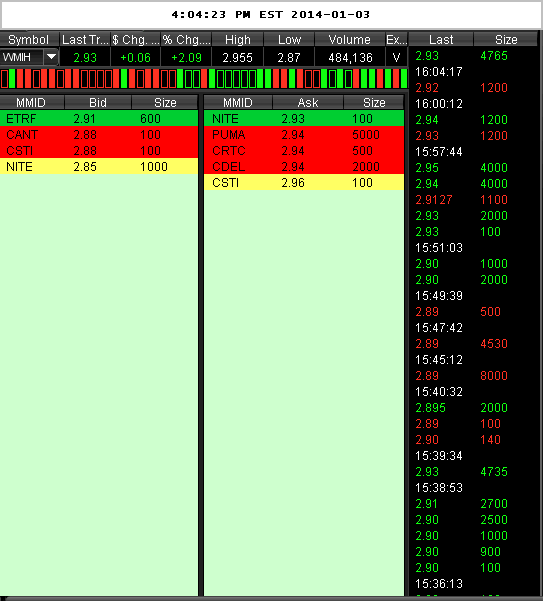The image size is (543, 601).
Task: Click the Low column header
Action: tap(289, 40)
